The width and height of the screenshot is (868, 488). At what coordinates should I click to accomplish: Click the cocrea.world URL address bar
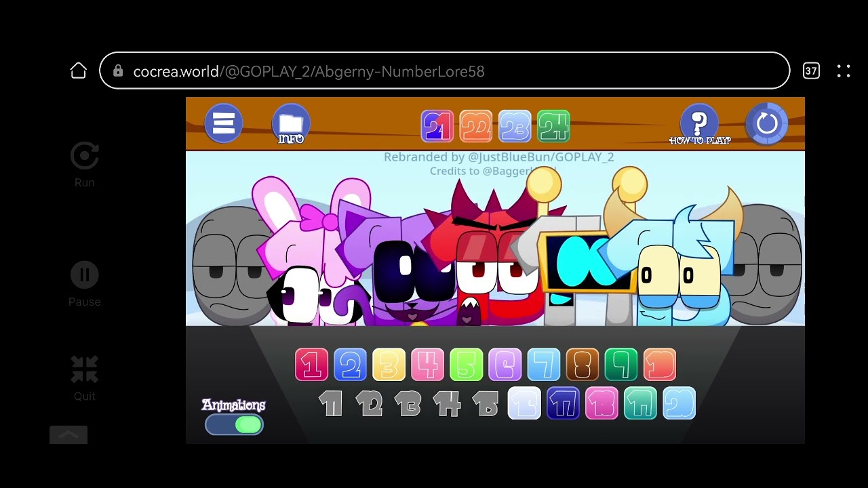click(445, 70)
